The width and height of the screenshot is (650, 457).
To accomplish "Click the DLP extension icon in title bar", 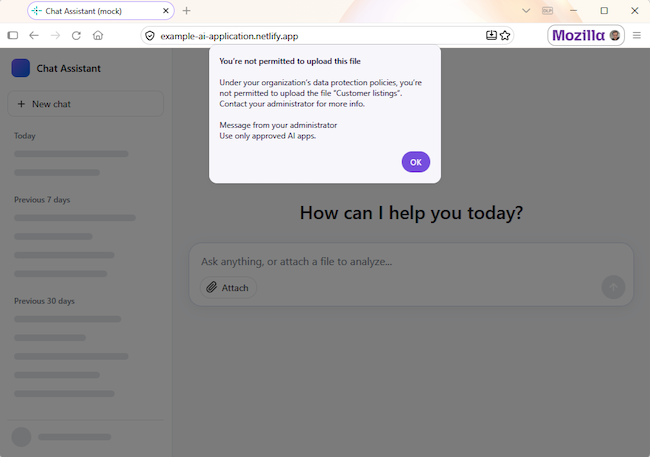I will point(547,11).
